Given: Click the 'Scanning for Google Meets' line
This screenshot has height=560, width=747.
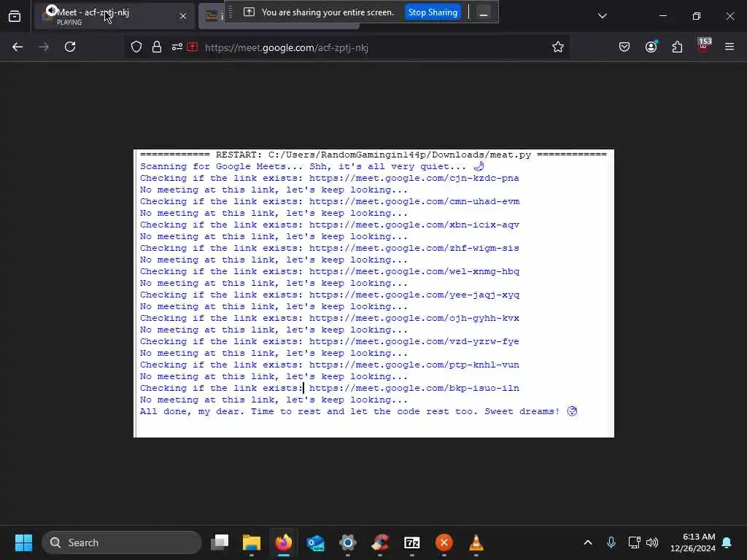Looking at the screenshot, I should [312, 166].
